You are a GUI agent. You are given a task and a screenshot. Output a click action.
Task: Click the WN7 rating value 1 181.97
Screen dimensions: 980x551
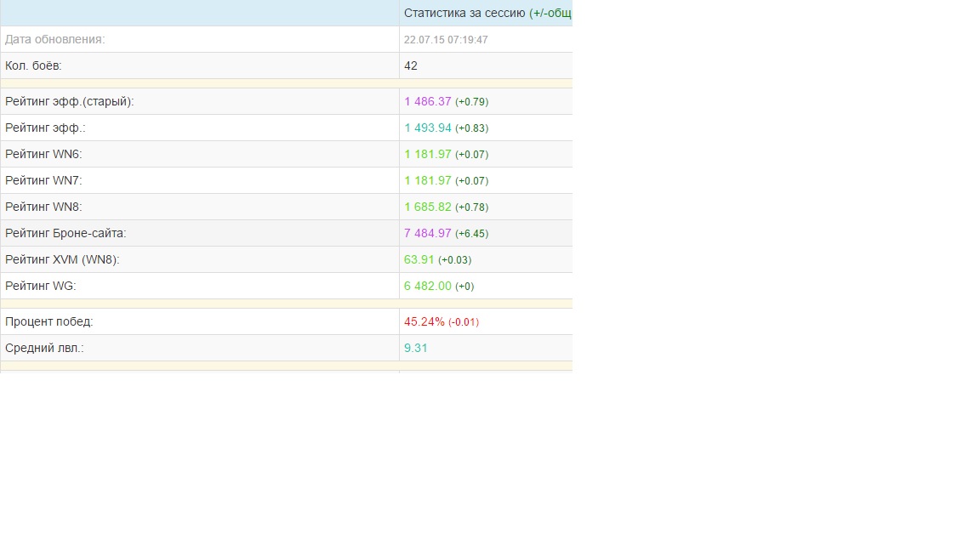[x=428, y=180]
